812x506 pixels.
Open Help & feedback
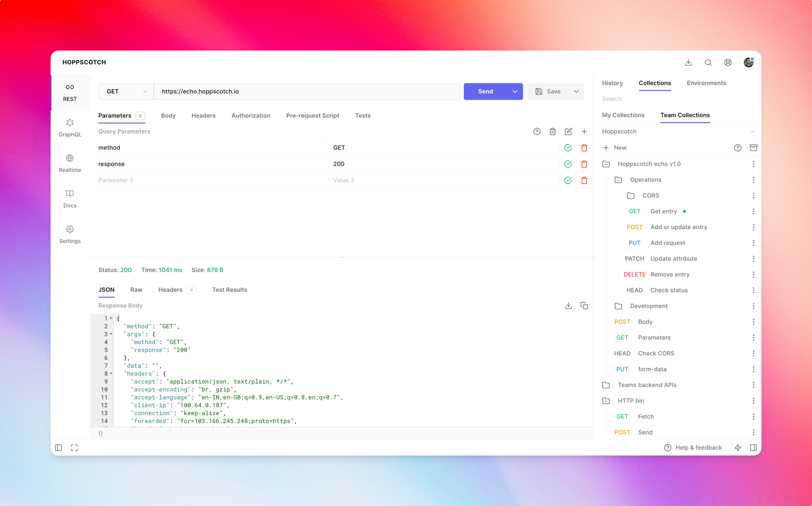693,447
